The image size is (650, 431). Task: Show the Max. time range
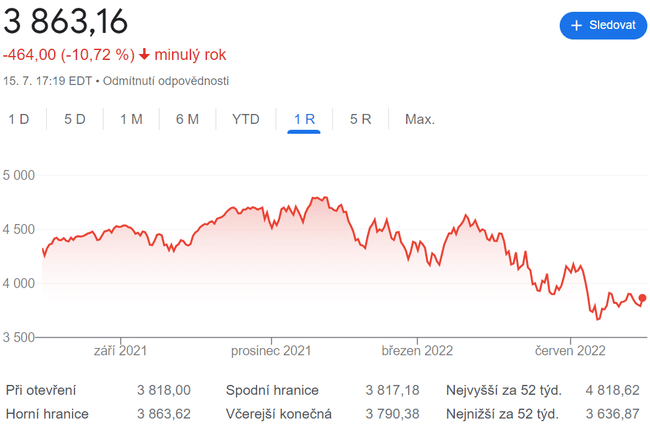[420, 119]
